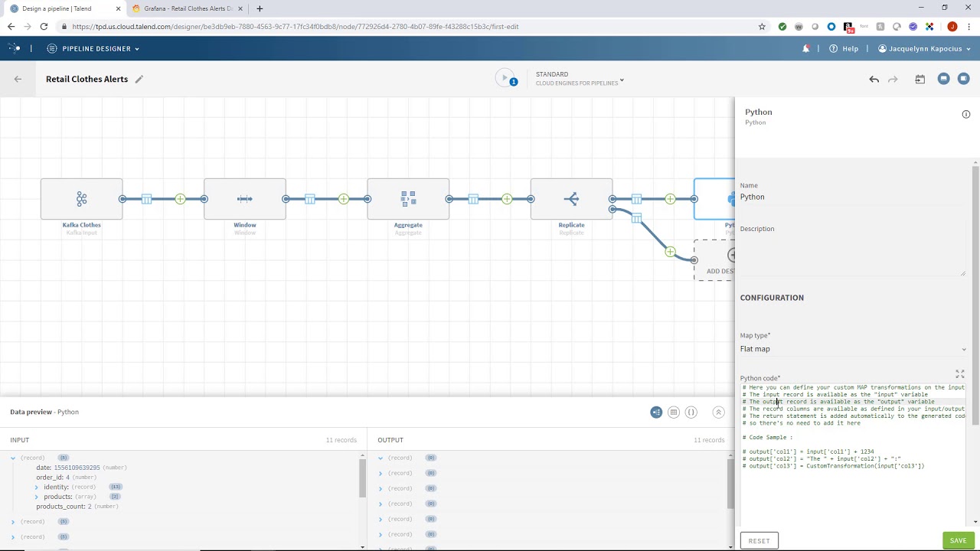Image resolution: width=980 pixels, height=551 pixels.
Task: Switch to the Grafana Retail Clothes Alerts tab
Action: 188,8
